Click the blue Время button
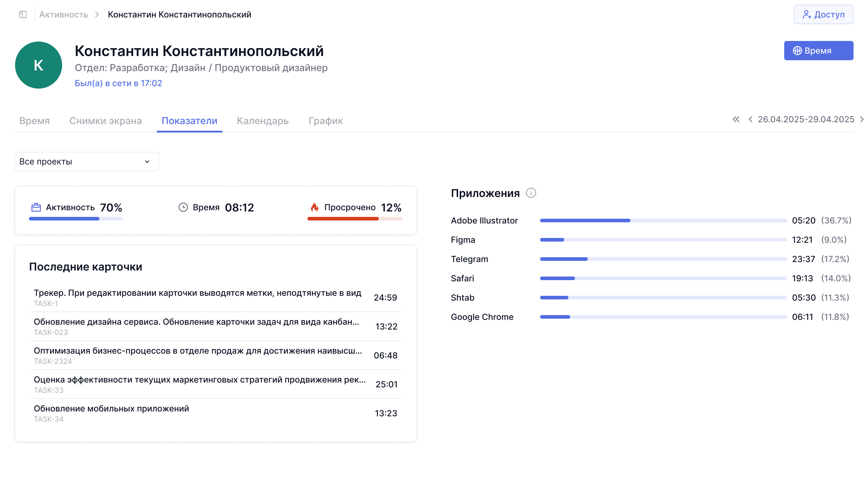Image resolution: width=868 pixels, height=494 pixels. [819, 51]
